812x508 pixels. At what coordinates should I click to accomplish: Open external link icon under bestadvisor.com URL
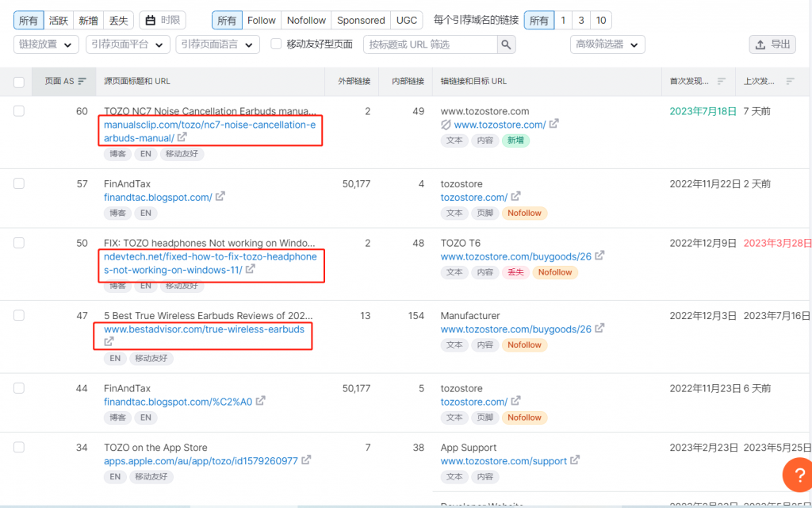[109, 341]
